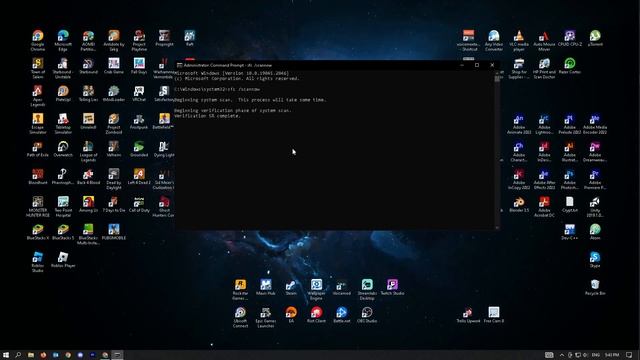Select the Streamlabs Desktop icon
The height and width of the screenshot is (360, 640).
click(367, 289)
